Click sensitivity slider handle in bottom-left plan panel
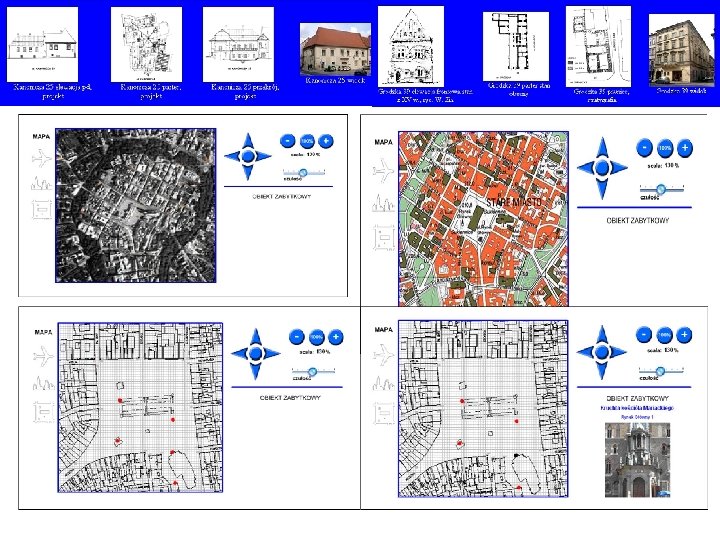Screen dimensions: 720x540 tap(313, 371)
